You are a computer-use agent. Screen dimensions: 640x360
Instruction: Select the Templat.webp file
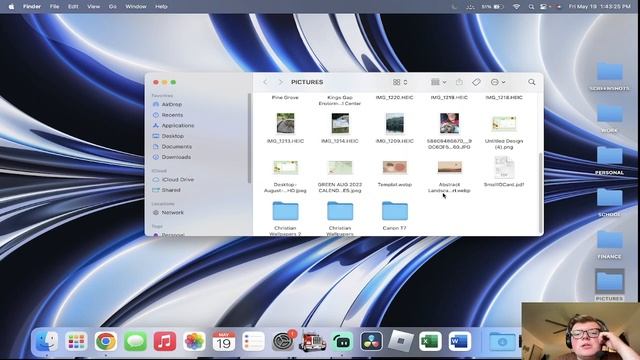395,167
